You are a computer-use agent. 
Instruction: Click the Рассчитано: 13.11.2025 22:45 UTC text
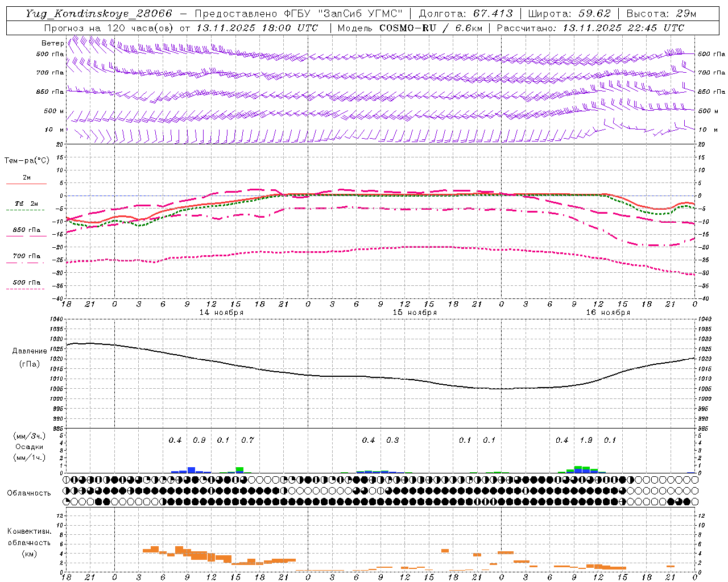[590, 28]
